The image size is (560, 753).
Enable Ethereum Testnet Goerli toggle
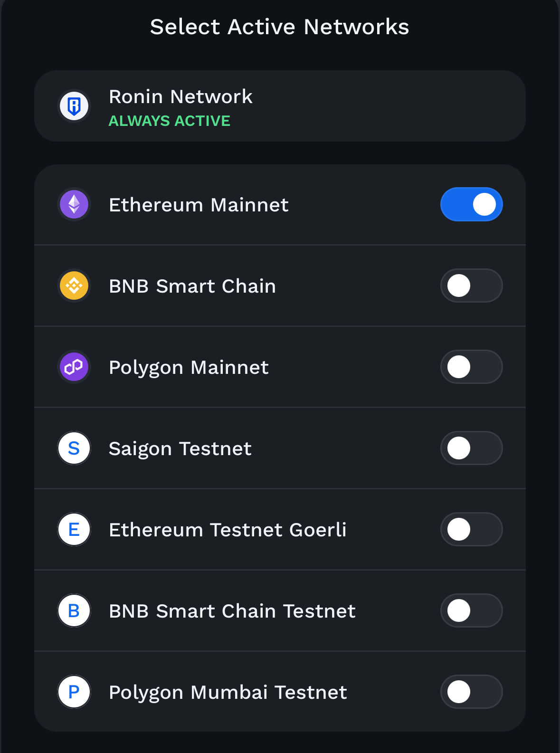[472, 530]
